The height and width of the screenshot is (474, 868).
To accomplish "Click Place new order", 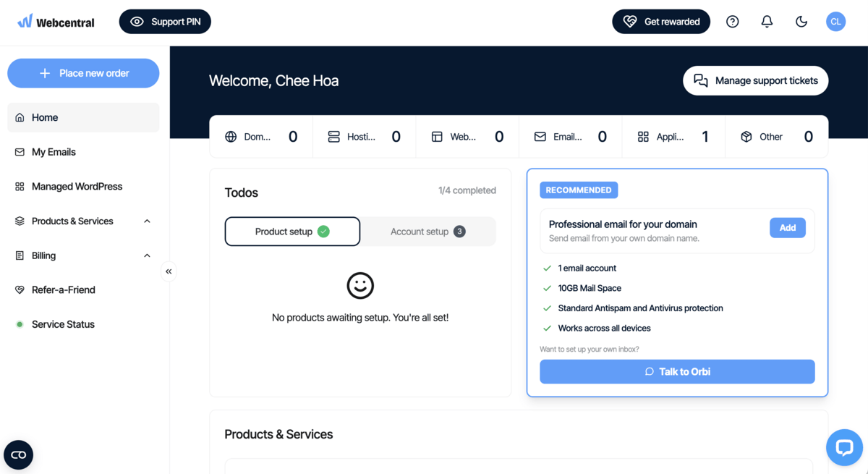I will tap(83, 73).
